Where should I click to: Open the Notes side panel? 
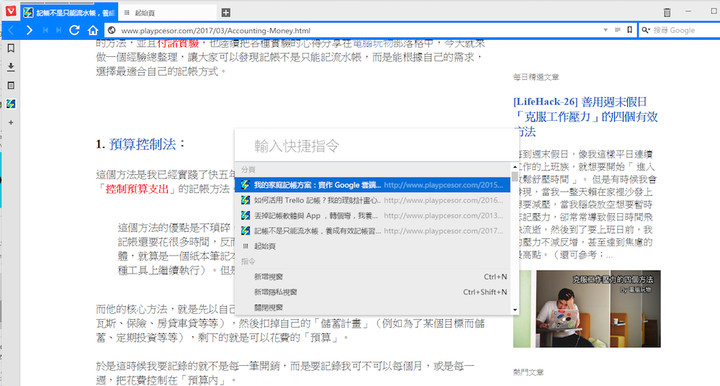[x=11, y=85]
